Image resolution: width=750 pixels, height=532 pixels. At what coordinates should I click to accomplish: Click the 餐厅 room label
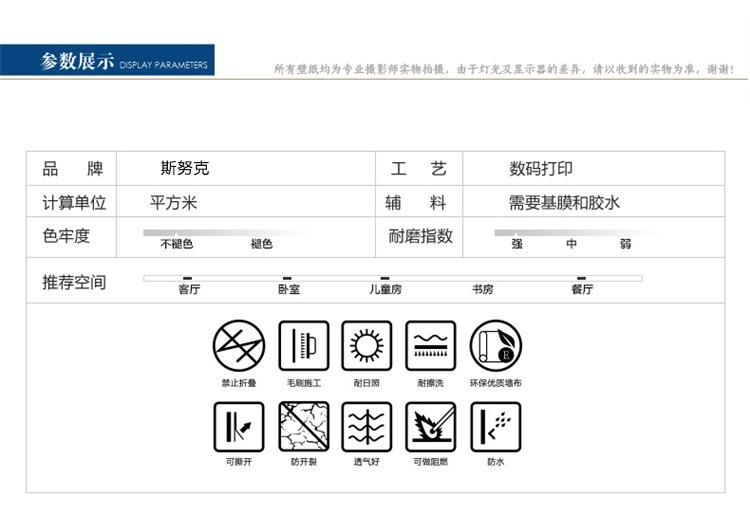(x=582, y=289)
